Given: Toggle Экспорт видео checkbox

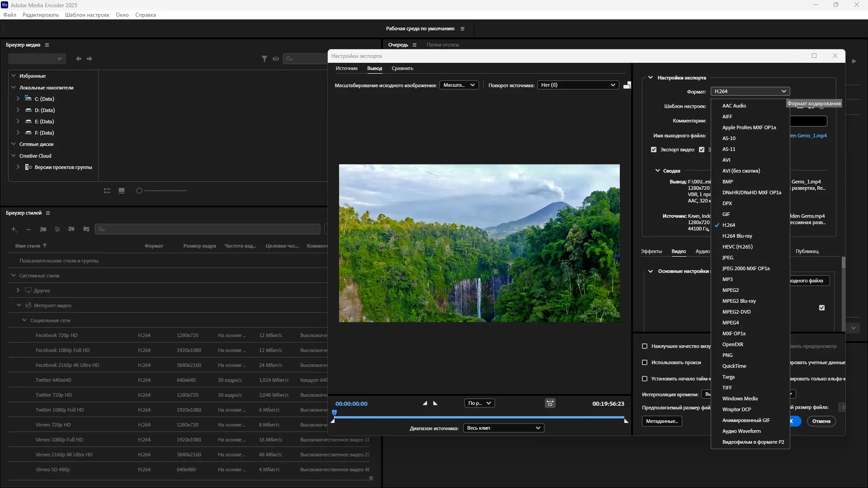Looking at the screenshot, I should 654,150.
